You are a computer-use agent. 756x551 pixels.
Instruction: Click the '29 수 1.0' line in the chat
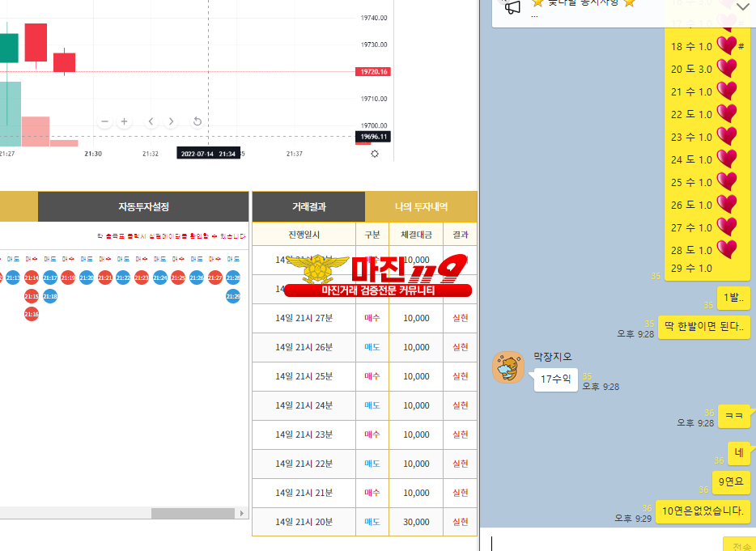tap(691, 269)
